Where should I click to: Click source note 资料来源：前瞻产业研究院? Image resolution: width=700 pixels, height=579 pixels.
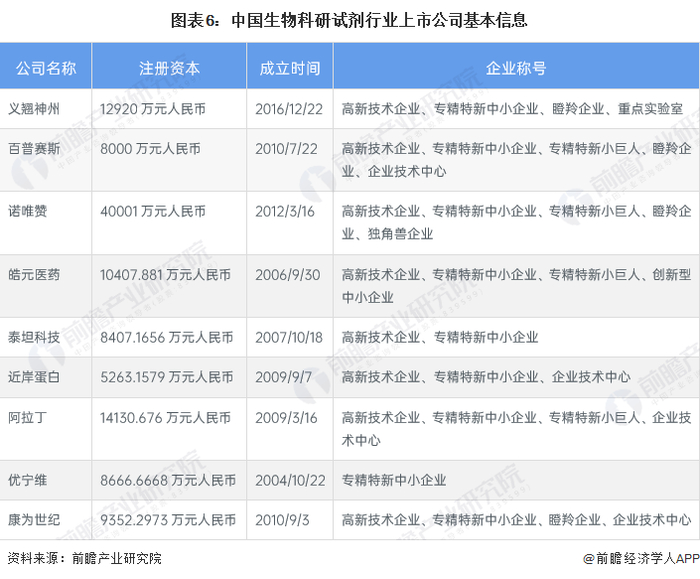pos(85,558)
